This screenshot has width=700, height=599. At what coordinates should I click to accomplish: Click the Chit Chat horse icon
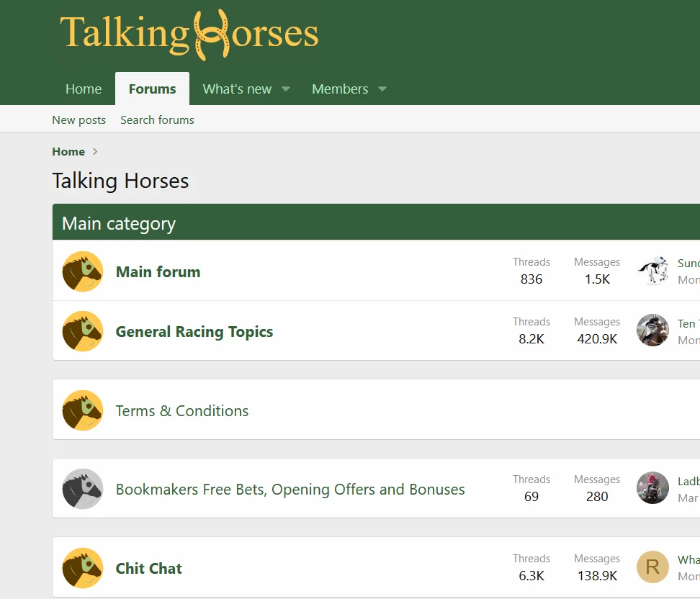(83, 568)
